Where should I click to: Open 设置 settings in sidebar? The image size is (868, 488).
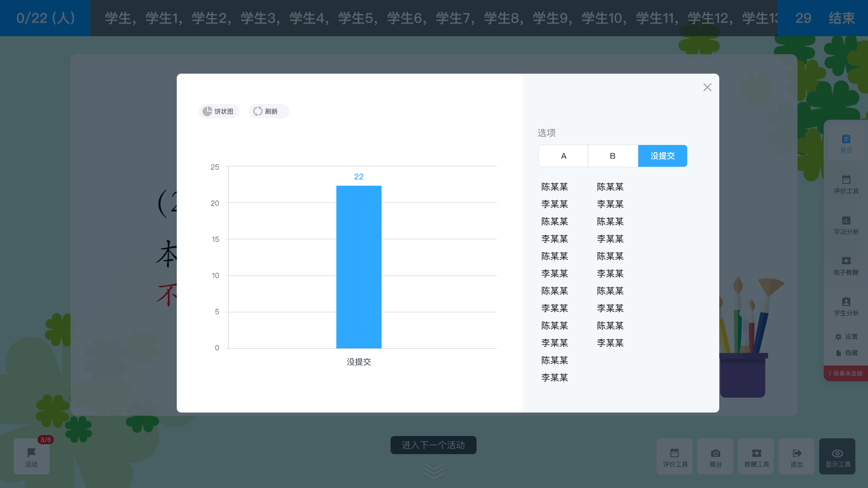point(846,337)
